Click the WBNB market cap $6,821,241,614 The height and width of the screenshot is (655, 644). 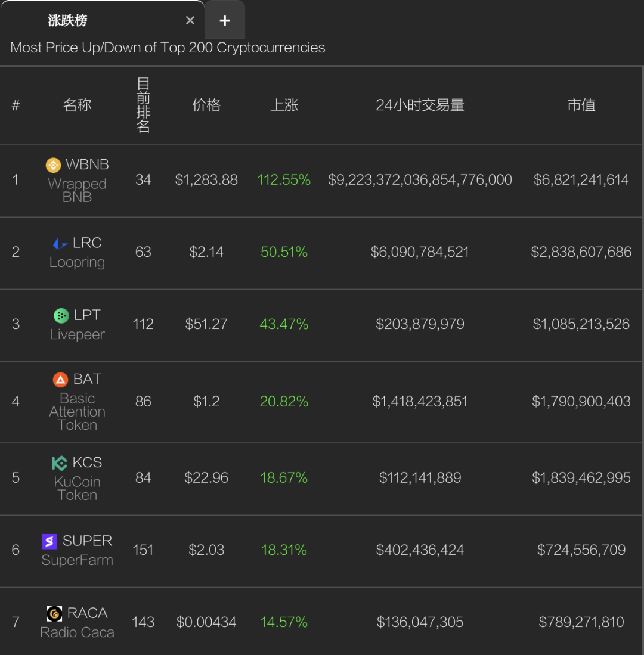[x=581, y=180]
